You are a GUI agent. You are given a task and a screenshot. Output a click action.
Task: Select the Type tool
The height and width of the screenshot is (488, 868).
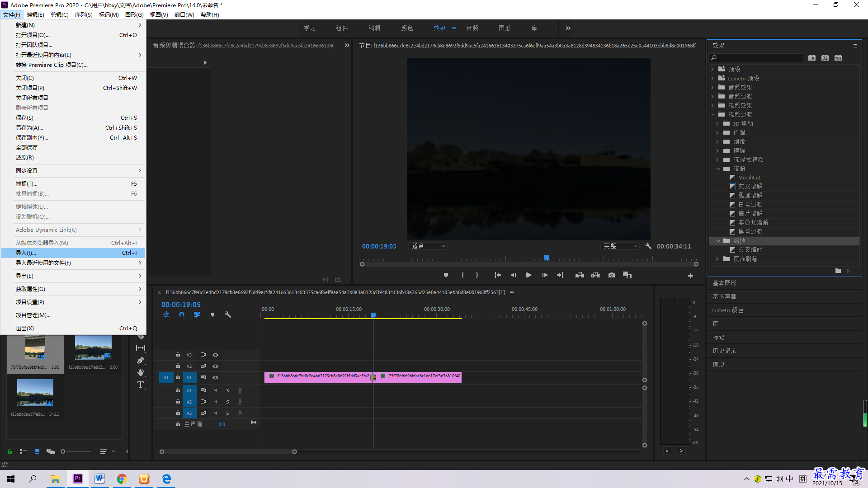pyautogui.click(x=141, y=385)
